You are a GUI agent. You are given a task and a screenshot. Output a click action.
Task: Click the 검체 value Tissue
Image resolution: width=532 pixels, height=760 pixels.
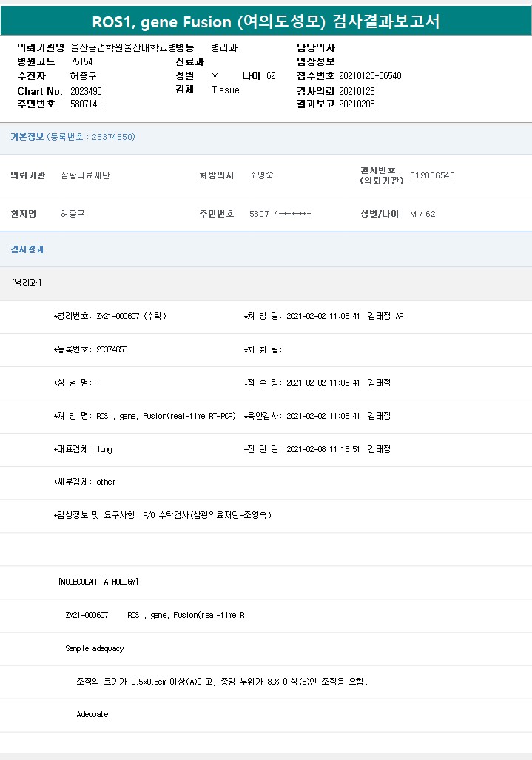point(225,90)
